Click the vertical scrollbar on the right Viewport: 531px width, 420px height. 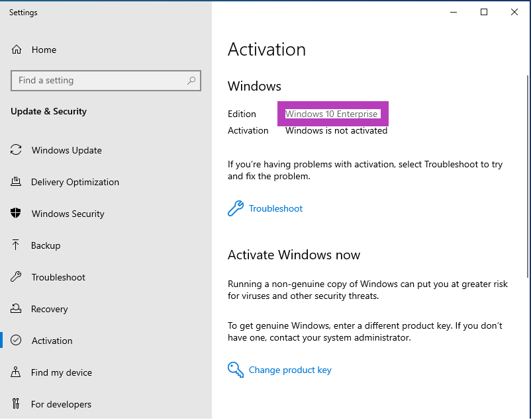coord(528,176)
